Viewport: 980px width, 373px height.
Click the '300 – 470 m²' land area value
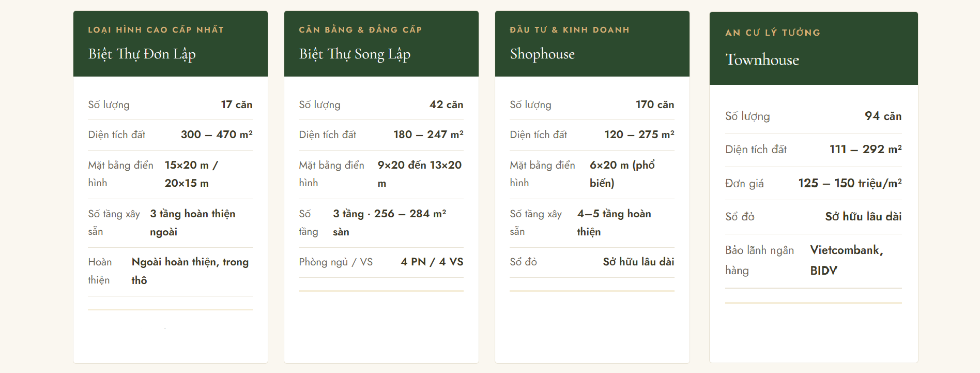coord(217,135)
